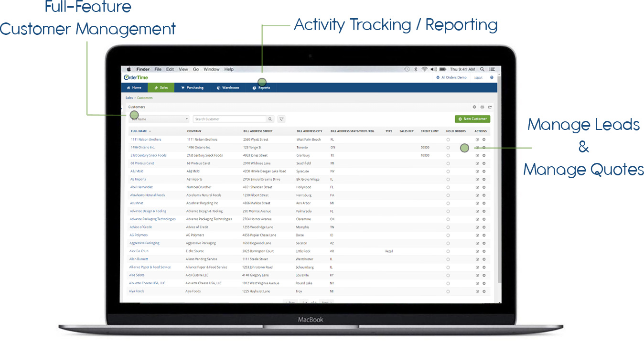Viewport: 644px width, 344px height.
Task: Click the blue help question mark icon
Action: [492, 77]
